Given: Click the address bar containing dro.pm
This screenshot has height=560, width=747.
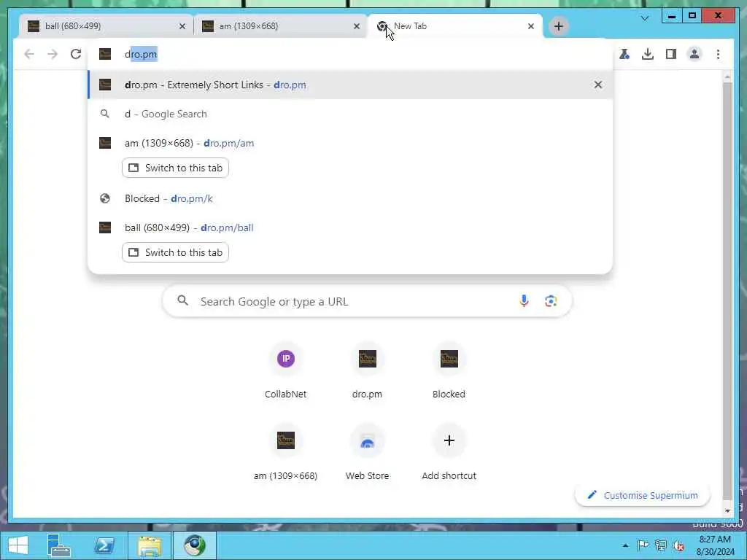Looking at the screenshot, I should click(350, 54).
